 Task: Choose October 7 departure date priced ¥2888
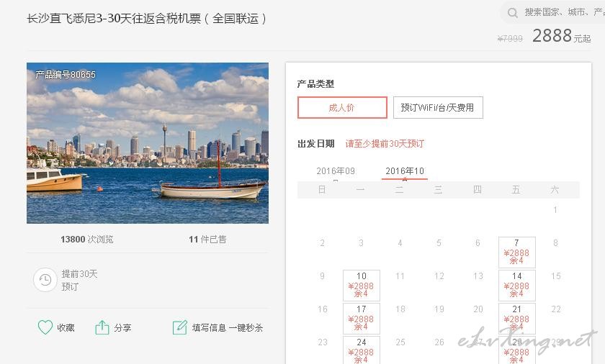(x=517, y=252)
